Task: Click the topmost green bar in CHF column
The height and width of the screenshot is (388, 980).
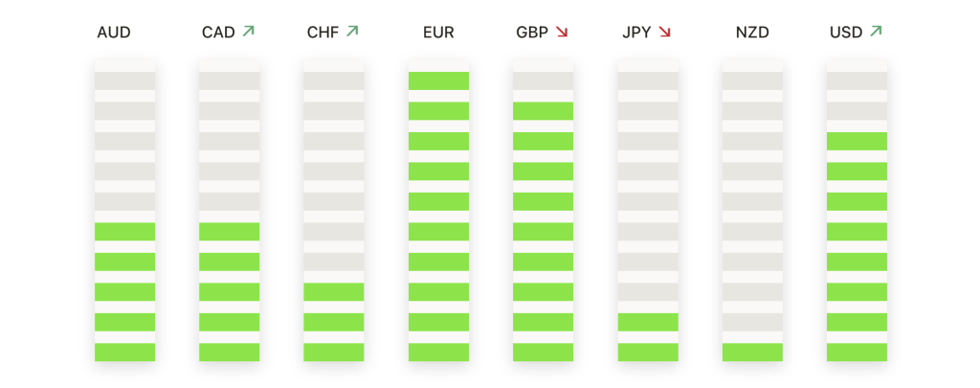Action: coord(334,292)
